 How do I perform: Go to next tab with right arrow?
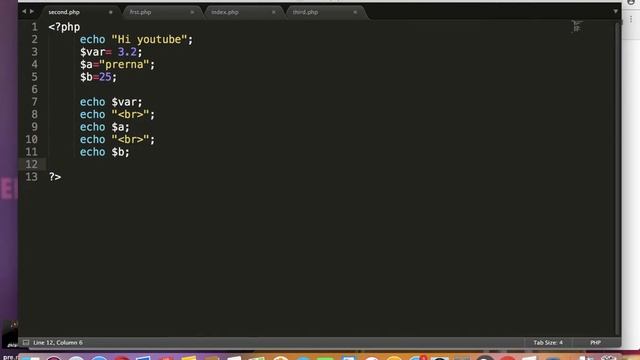point(32,11)
